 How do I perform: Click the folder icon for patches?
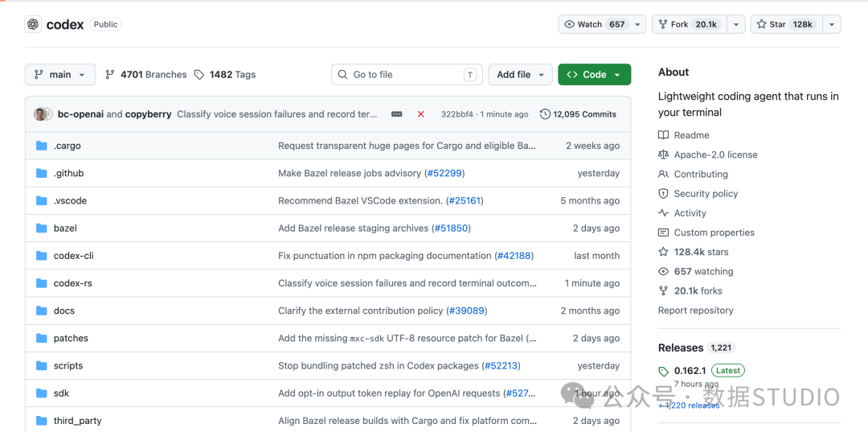42,339
